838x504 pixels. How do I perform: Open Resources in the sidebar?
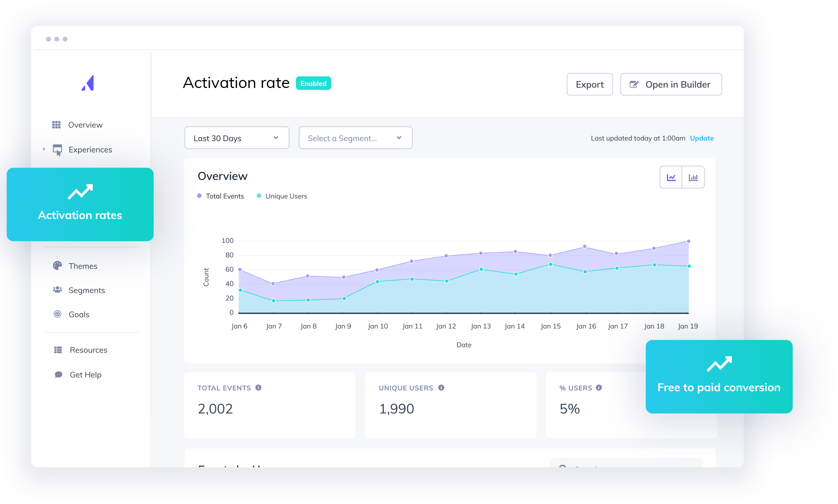coord(88,350)
